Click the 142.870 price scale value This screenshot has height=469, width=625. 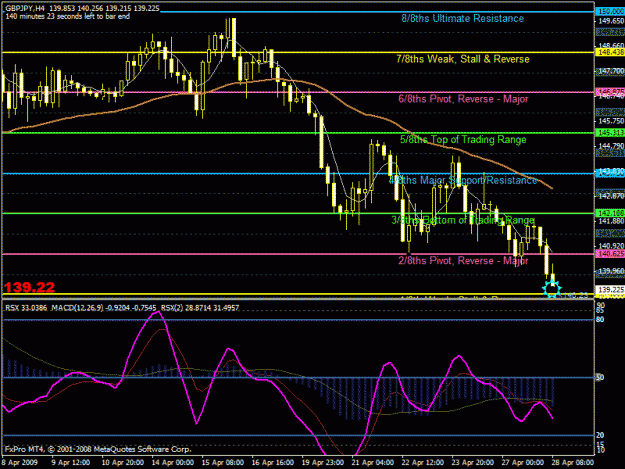click(611, 196)
